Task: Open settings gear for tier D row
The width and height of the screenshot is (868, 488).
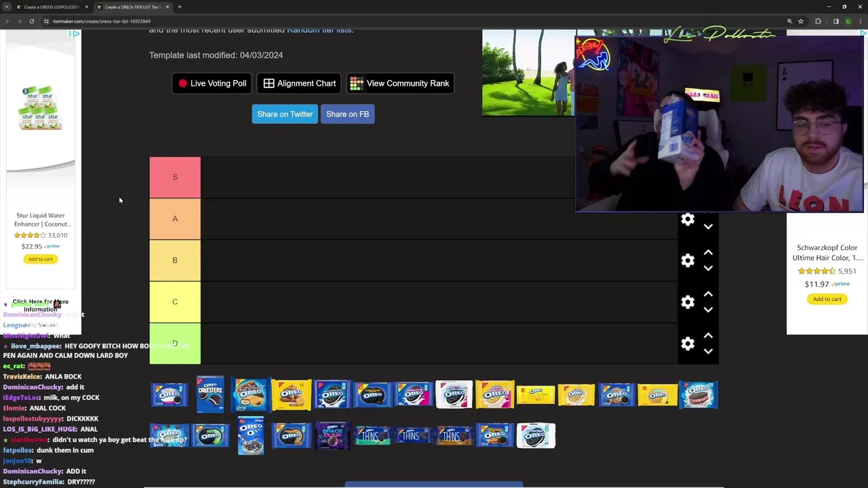Action: pyautogui.click(x=688, y=344)
